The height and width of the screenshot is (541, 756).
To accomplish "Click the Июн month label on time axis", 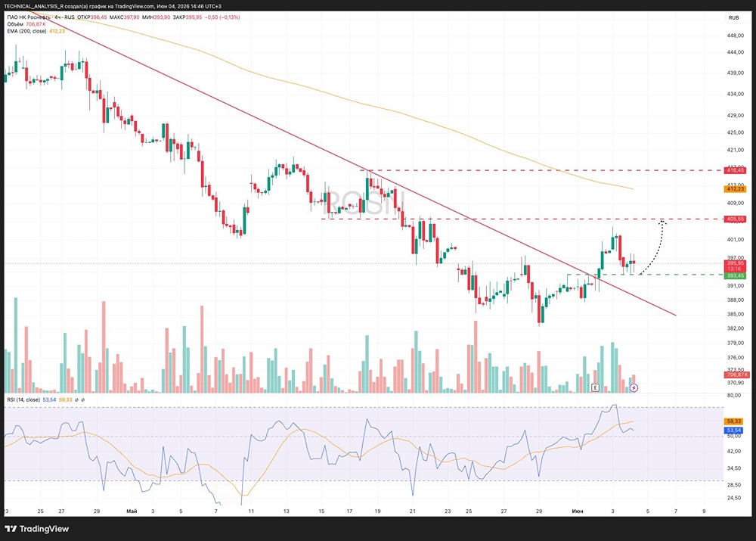I will coord(578,511).
